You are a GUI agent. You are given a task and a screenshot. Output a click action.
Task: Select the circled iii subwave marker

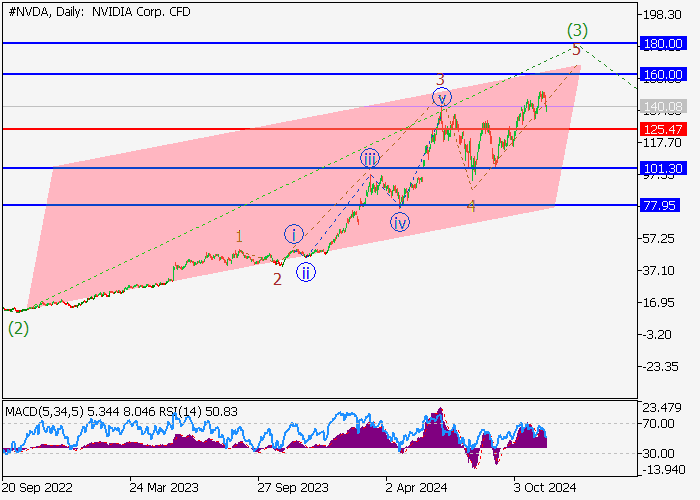(370, 158)
